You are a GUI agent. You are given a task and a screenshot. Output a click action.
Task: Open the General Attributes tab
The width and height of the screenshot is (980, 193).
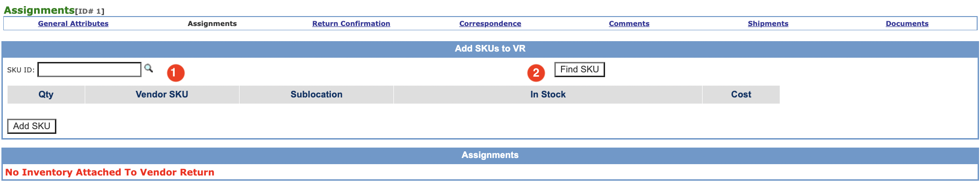[73, 24]
